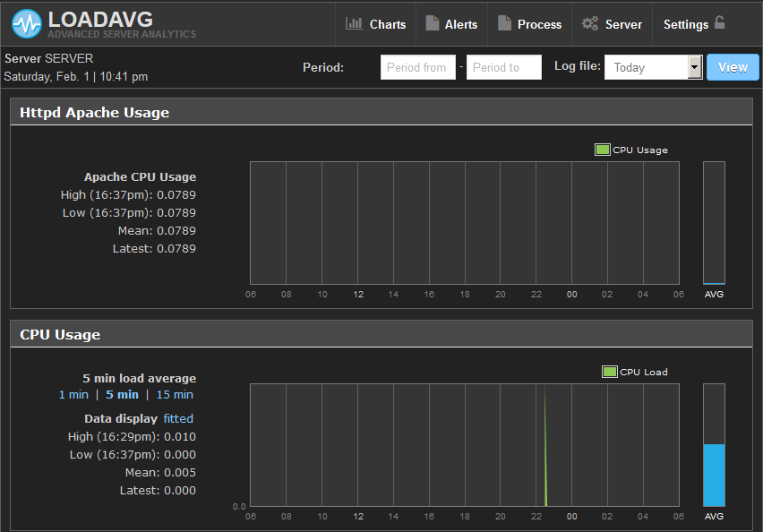Click the Period from input field
The width and height of the screenshot is (763, 532).
click(417, 67)
